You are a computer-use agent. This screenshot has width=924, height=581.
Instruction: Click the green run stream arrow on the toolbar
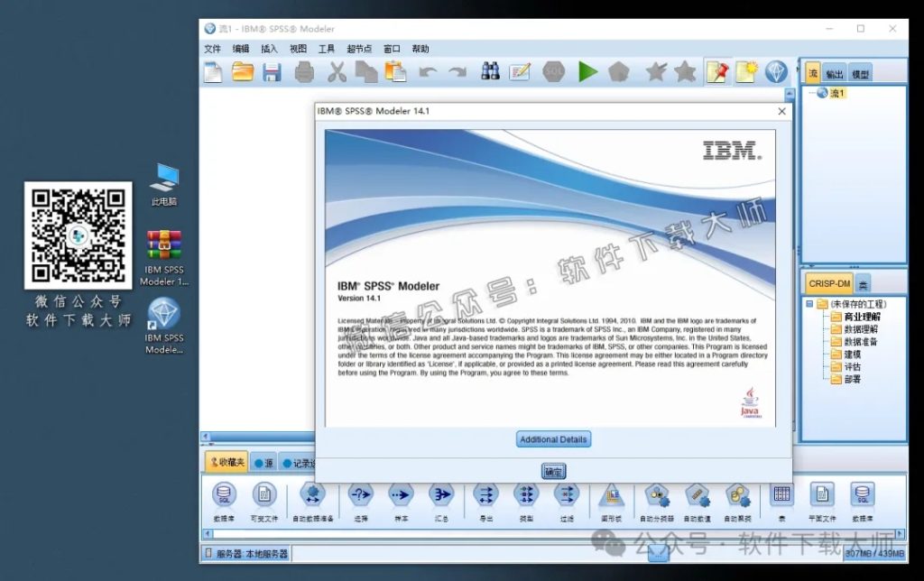587,71
